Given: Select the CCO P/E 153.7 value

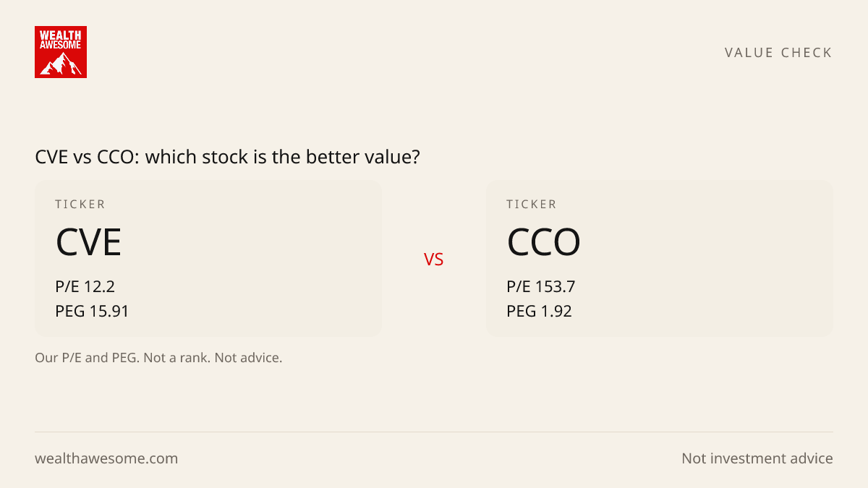Looking at the screenshot, I should point(541,287).
